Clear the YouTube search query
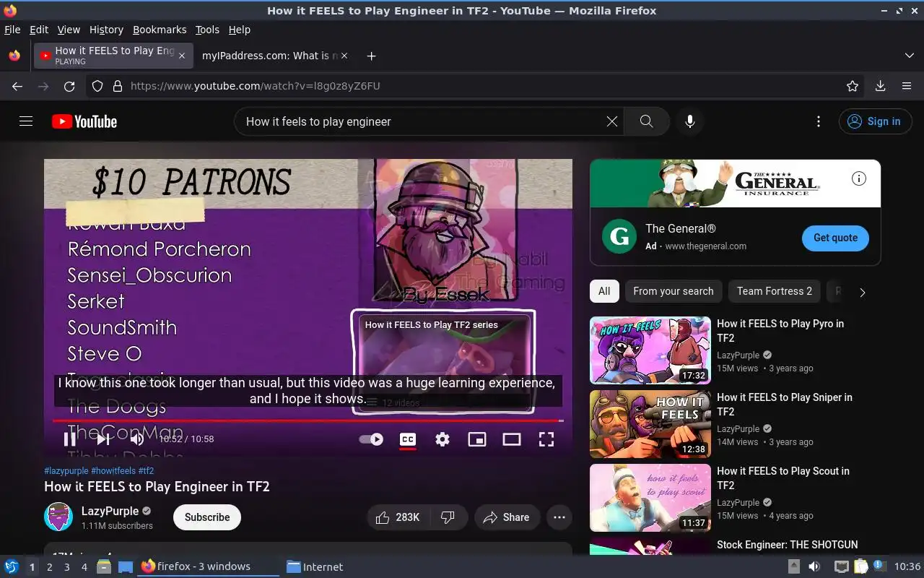The height and width of the screenshot is (578, 924). [x=612, y=121]
